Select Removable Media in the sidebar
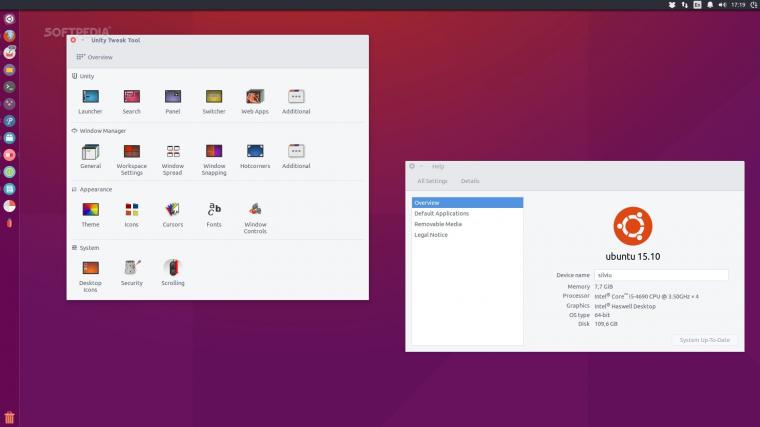The image size is (760, 427). point(467,224)
